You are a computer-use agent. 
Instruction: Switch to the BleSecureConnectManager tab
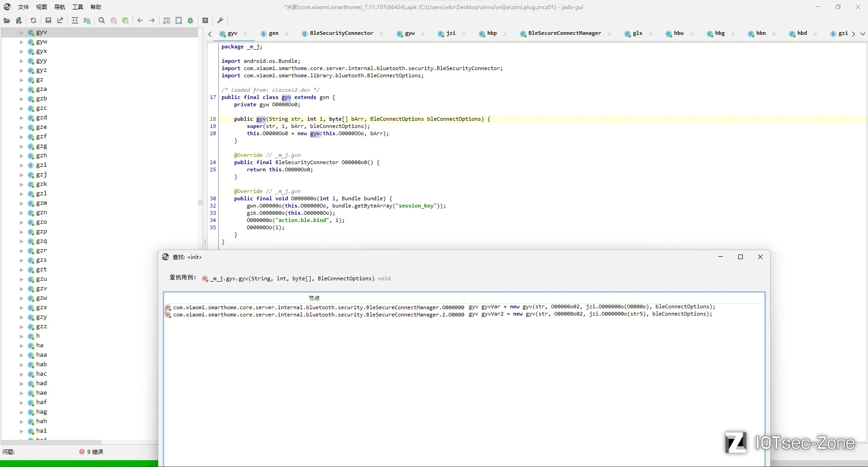(x=564, y=33)
